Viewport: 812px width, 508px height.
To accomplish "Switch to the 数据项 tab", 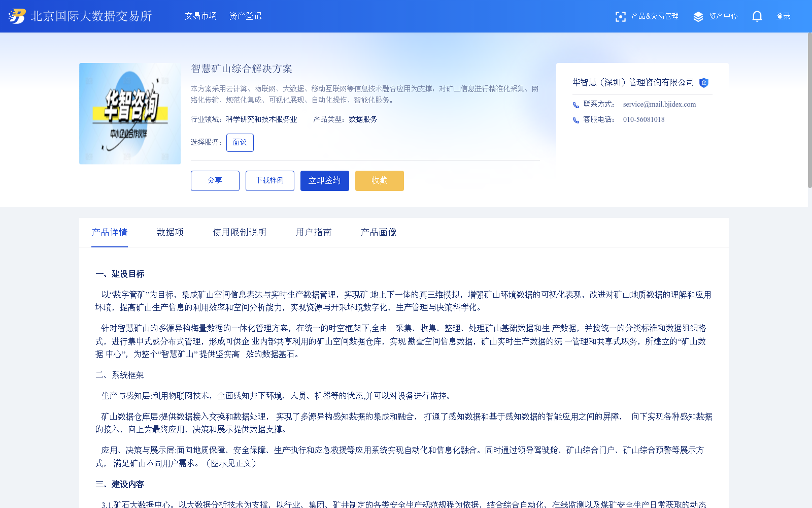I will [170, 233].
